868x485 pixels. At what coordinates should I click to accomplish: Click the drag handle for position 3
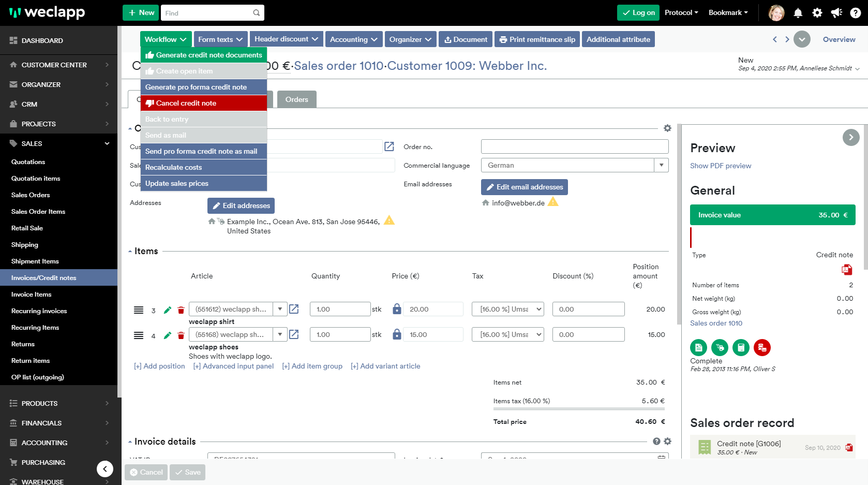click(x=139, y=310)
